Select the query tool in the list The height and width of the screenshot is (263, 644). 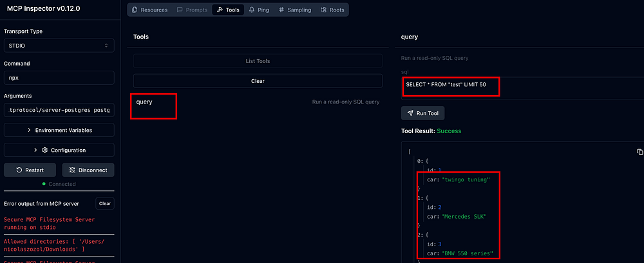coord(258,102)
